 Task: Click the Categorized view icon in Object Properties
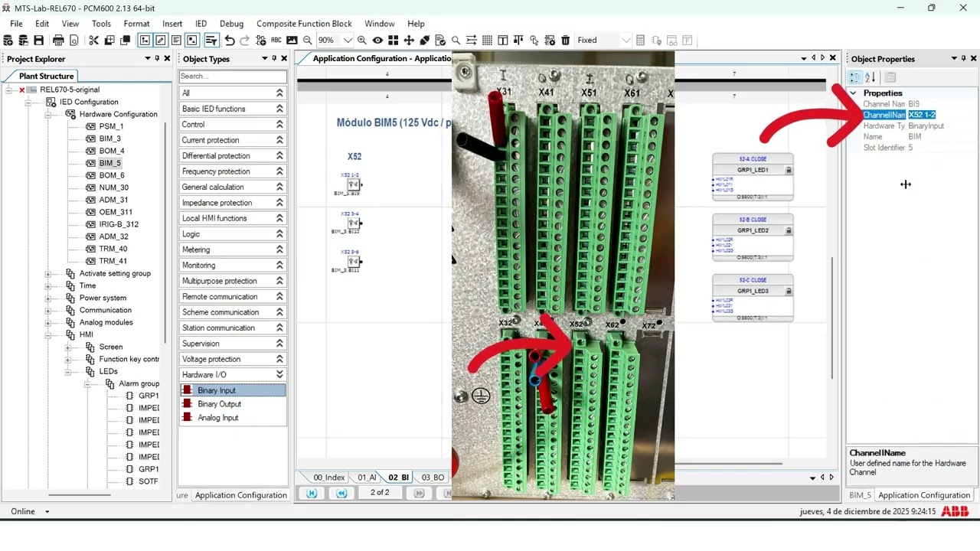pyautogui.click(x=854, y=77)
